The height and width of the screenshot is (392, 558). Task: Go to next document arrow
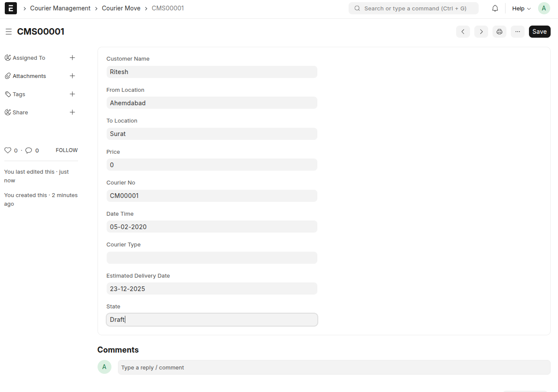tap(481, 32)
